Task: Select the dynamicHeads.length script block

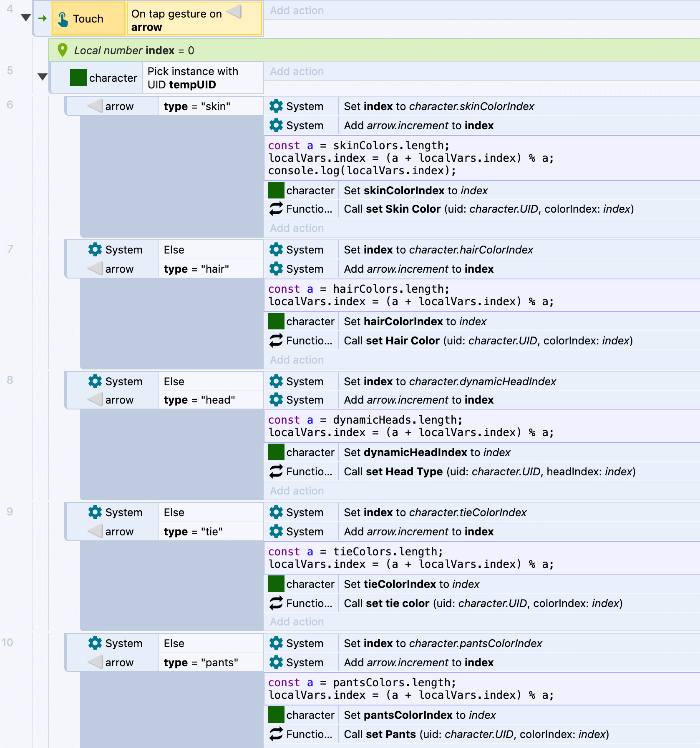Action: coord(482,426)
